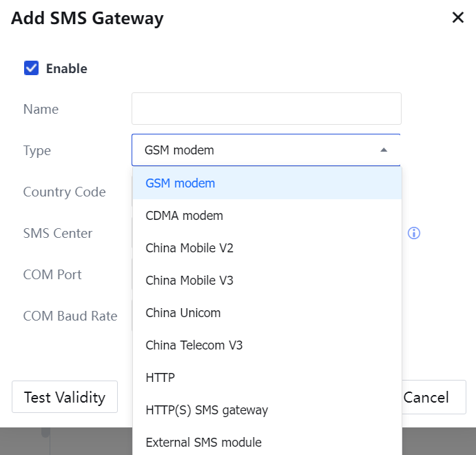The width and height of the screenshot is (476, 455).
Task: Click the COM Baud Rate label
Action: pos(70,316)
